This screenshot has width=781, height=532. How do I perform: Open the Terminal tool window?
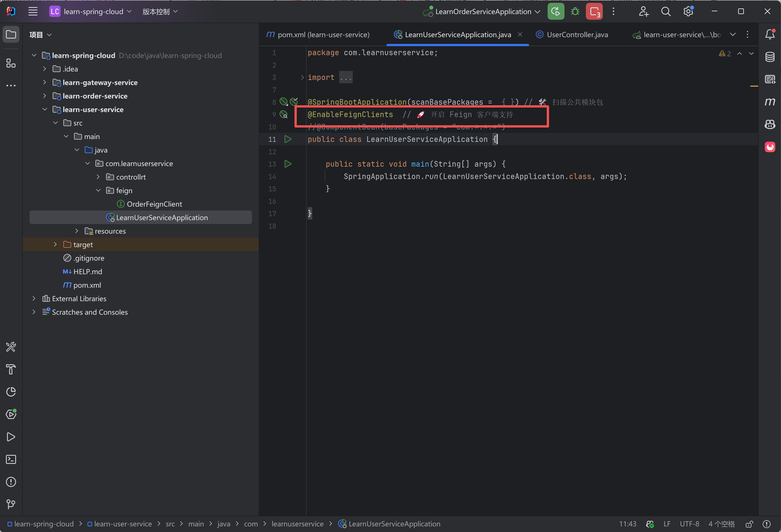[x=11, y=459]
